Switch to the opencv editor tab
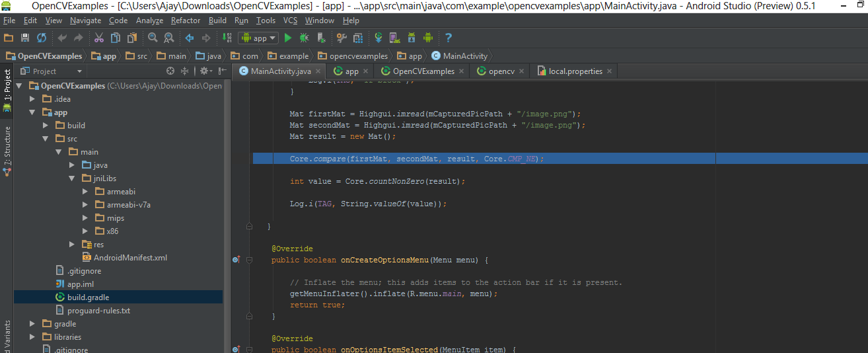The width and height of the screenshot is (868, 353). [x=501, y=71]
